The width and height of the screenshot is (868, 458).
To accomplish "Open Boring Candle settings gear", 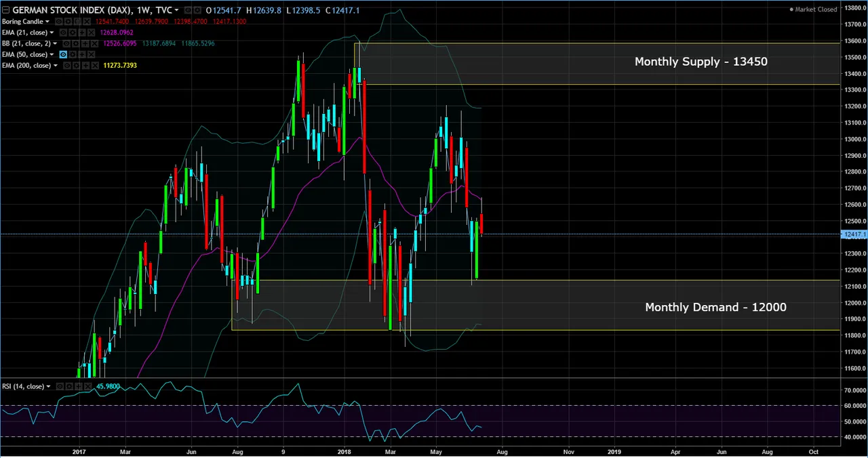I will point(68,22).
